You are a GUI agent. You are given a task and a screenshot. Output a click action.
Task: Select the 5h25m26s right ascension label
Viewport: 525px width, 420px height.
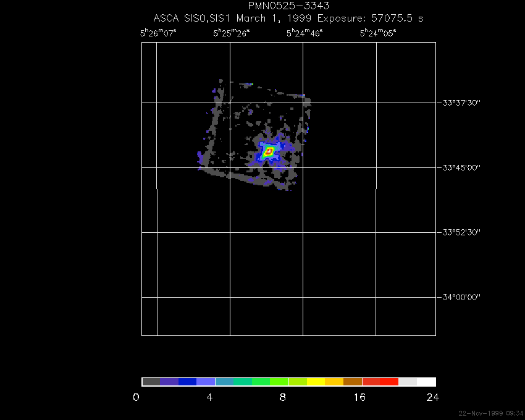click(232, 33)
